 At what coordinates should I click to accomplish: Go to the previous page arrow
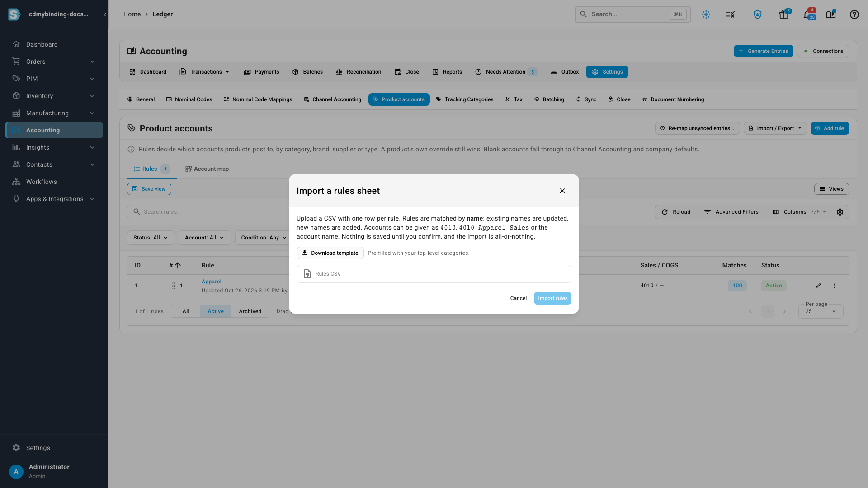(x=750, y=311)
